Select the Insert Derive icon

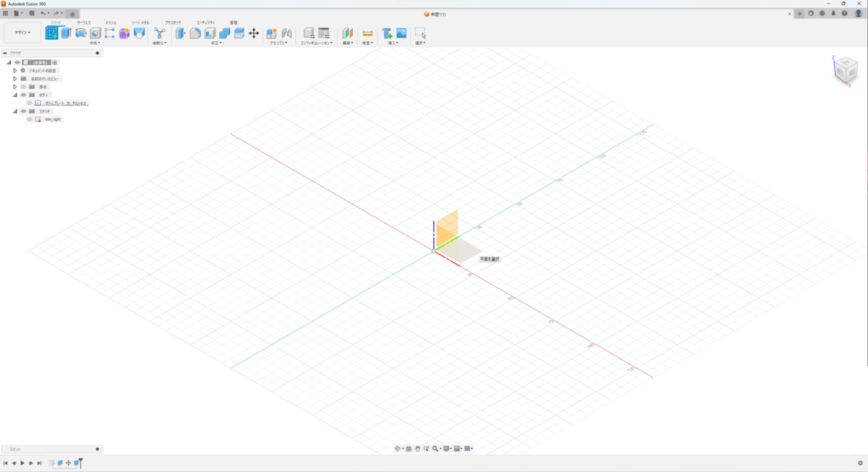[x=387, y=33]
